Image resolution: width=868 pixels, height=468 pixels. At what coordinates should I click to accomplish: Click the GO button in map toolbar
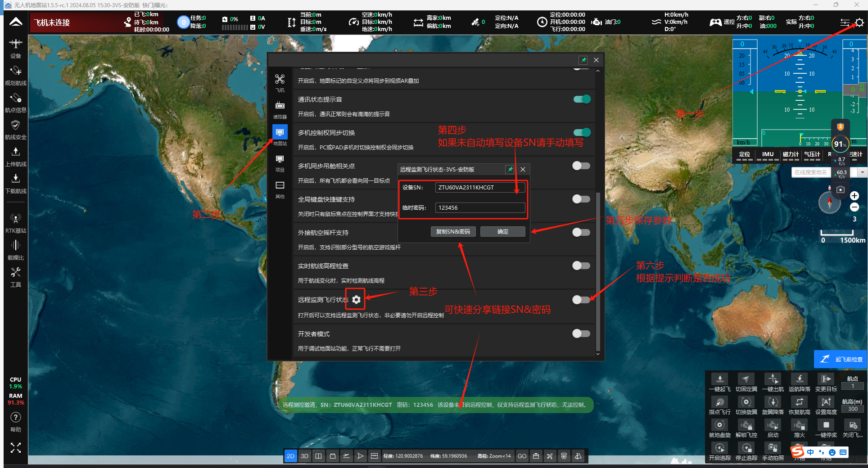coord(522,456)
